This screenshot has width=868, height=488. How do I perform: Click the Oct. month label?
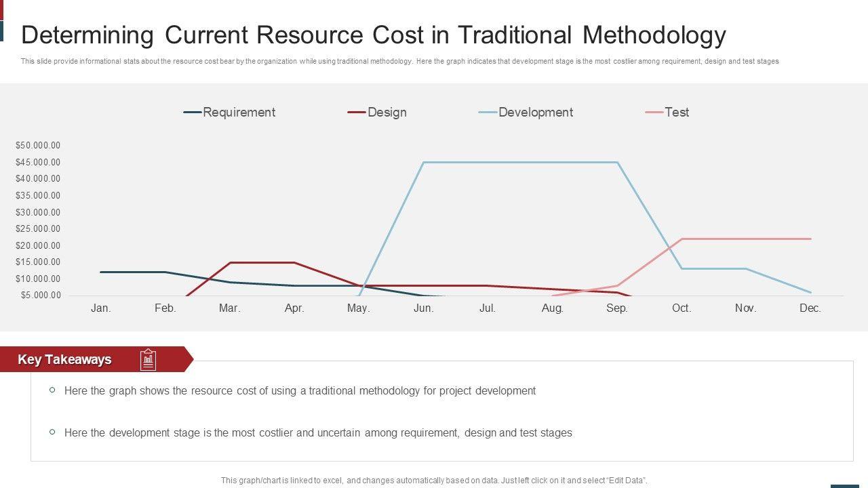point(681,308)
